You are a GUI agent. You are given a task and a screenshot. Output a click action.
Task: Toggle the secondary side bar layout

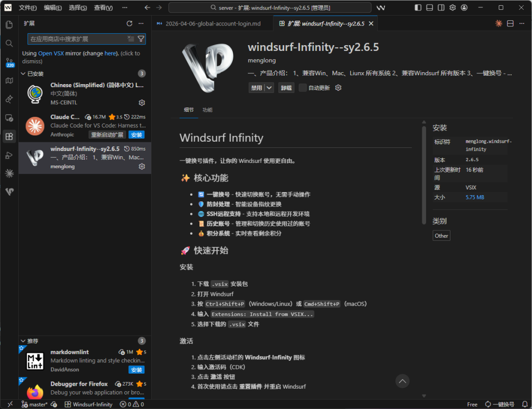tap(441, 7)
